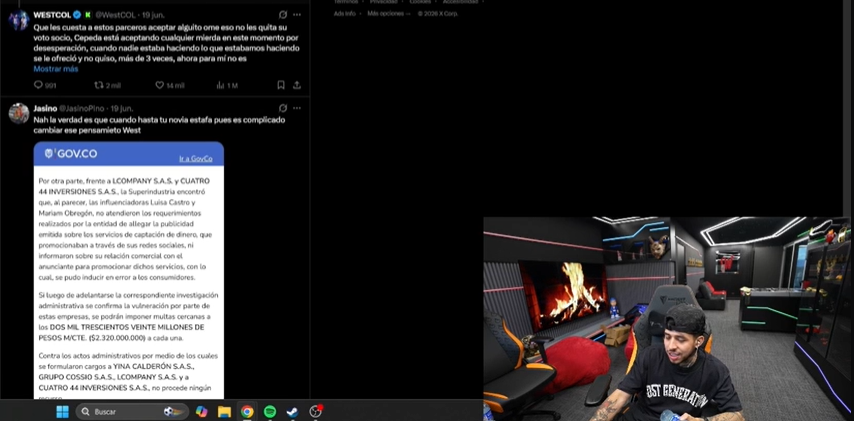Click Ir a GovCo link in the image
Image resolution: width=854 pixels, height=421 pixels.
click(196, 158)
